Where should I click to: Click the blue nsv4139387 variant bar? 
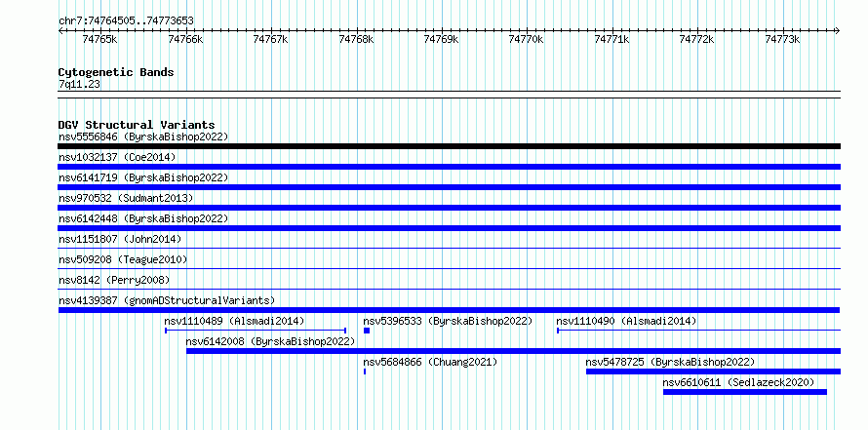449,310
